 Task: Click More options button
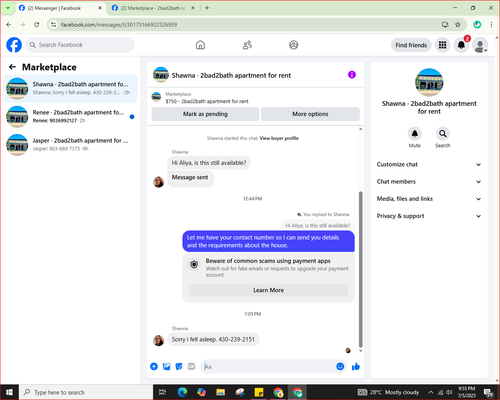pos(310,114)
